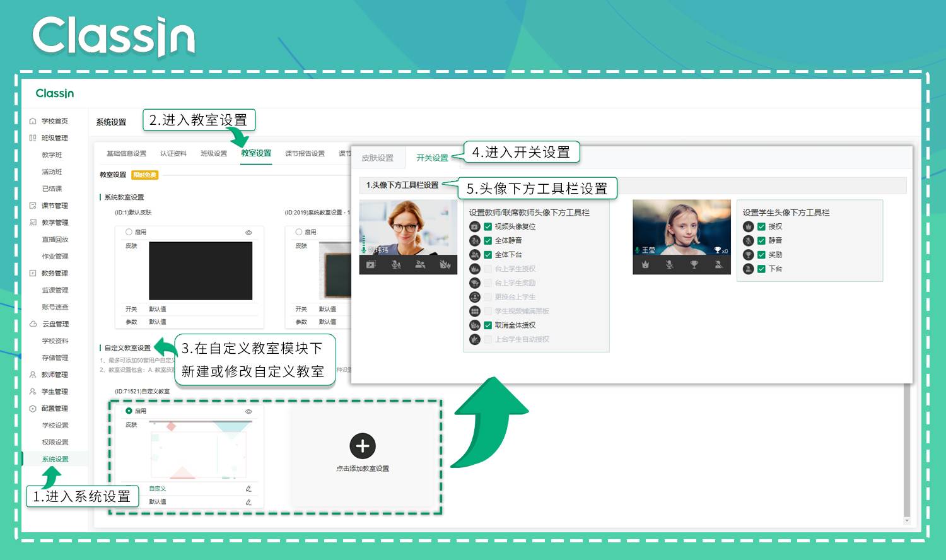
Task: Uncheck the 全体静音 checkbox
Action: [x=488, y=240]
